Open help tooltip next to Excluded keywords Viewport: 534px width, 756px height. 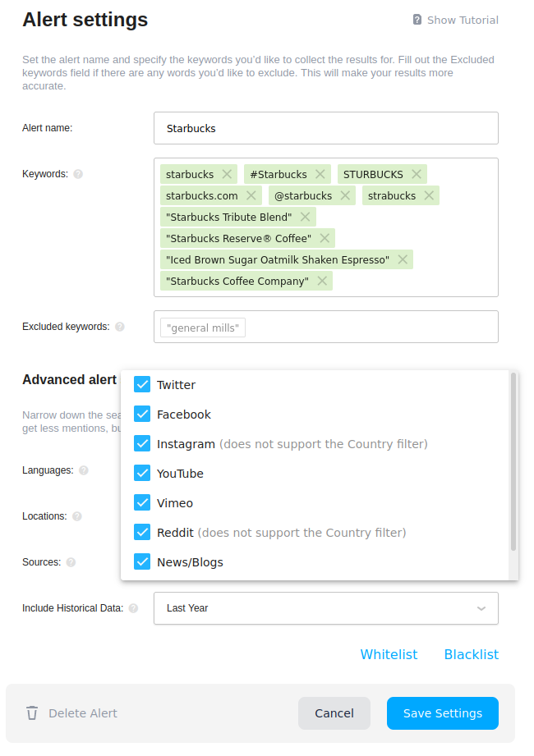click(x=120, y=327)
